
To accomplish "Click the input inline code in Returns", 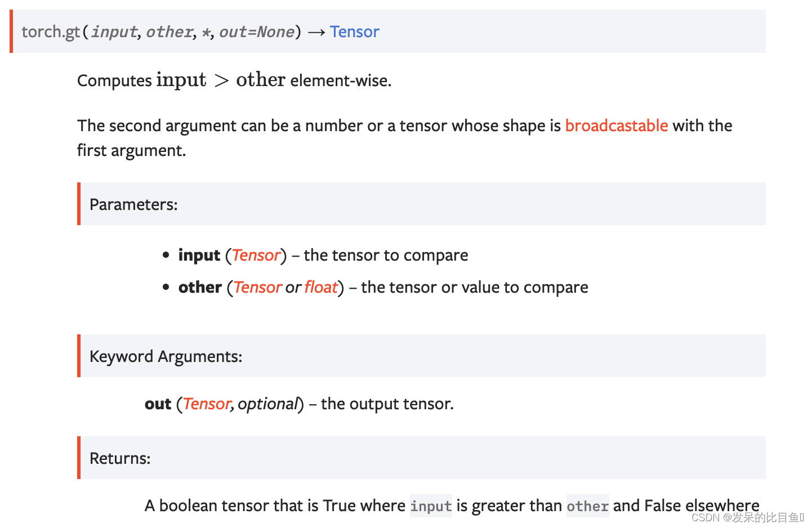I will 431,506.
